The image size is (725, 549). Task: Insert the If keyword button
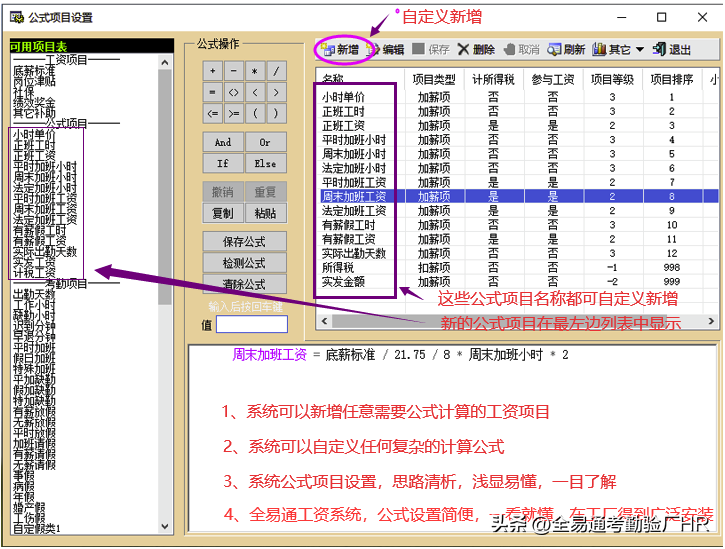(x=223, y=163)
